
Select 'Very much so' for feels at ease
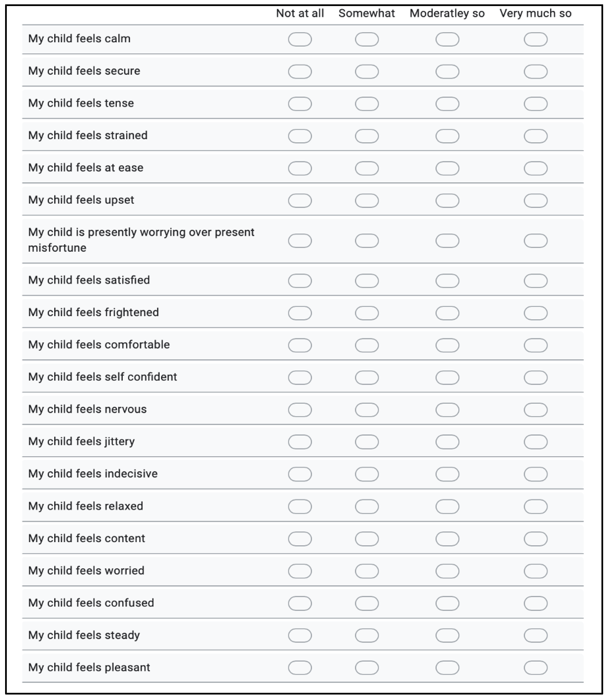tap(535, 169)
